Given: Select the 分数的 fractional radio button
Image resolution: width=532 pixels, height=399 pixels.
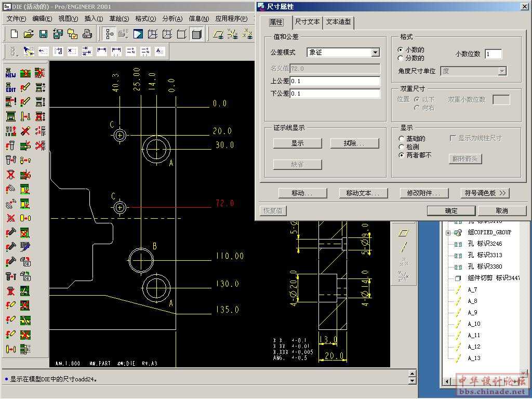Looking at the screenshot, I should pyautogui.click(x=401, y=58).
